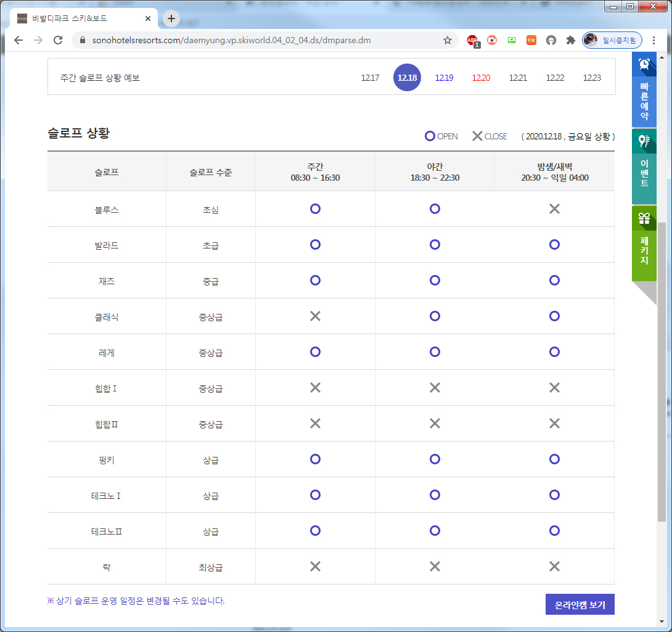Click the 펑키 slope name

tap(107, 460)
